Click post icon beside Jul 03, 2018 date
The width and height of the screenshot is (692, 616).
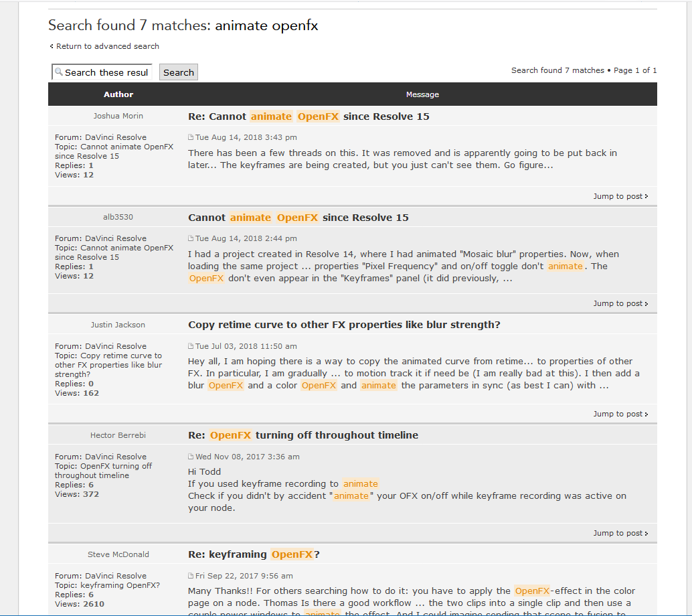191,346
